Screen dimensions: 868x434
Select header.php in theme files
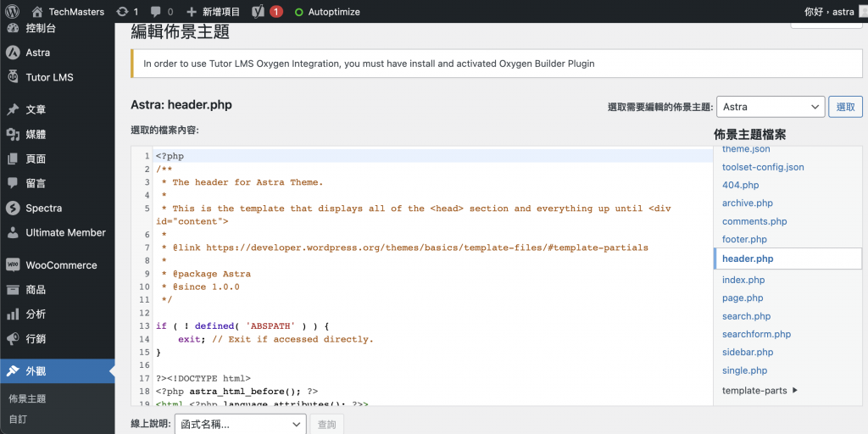[748, 259]
